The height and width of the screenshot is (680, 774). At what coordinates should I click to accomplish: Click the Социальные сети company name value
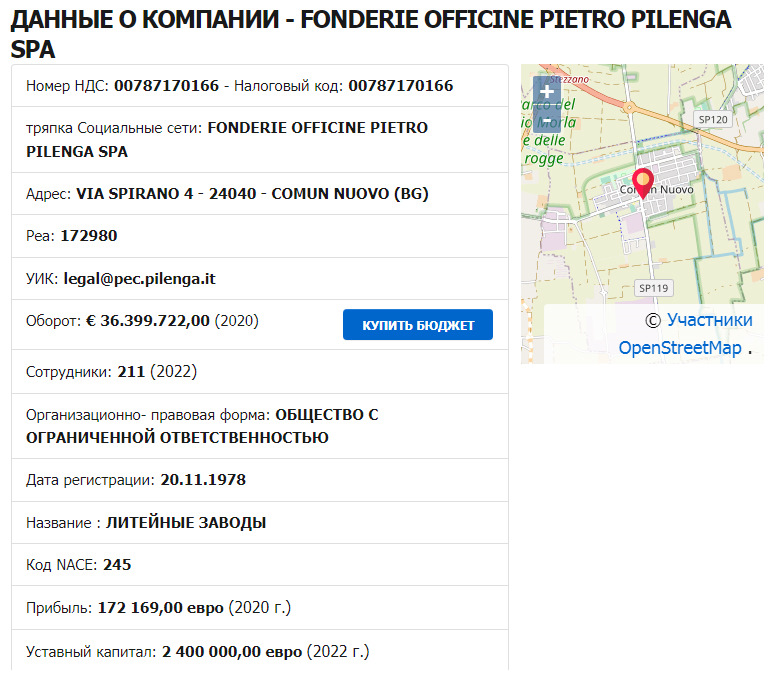coord(227,140)
